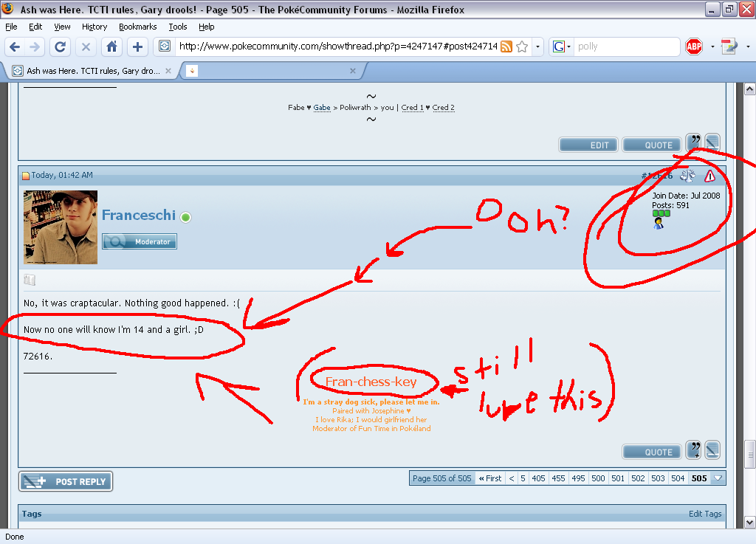The height and width of the screenshot is (544, 756).
Task: Click QUOTE button on upper post
Action: 652,145
